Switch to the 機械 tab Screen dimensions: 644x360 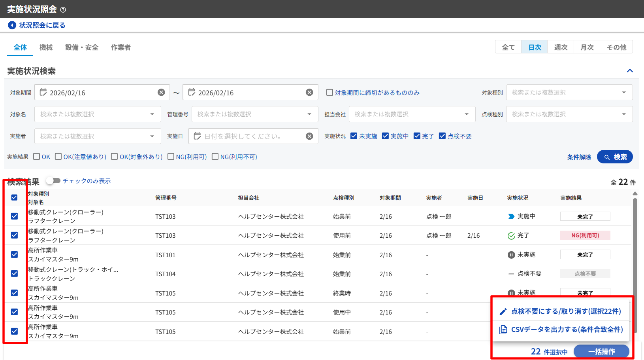(x=46, y=47)
